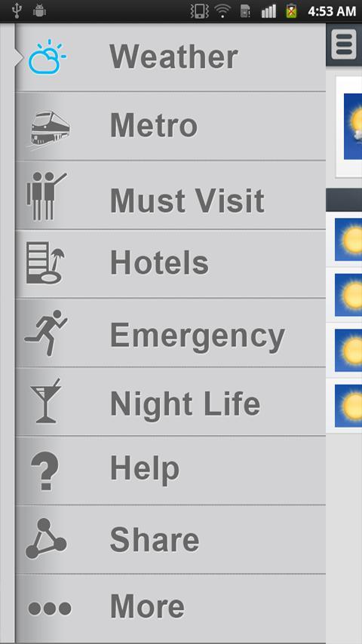Open the Emergency menu entry
Image resolution: width=362 pixels, height=644 pixels.
pyautogui.click(x=170, y=333)
